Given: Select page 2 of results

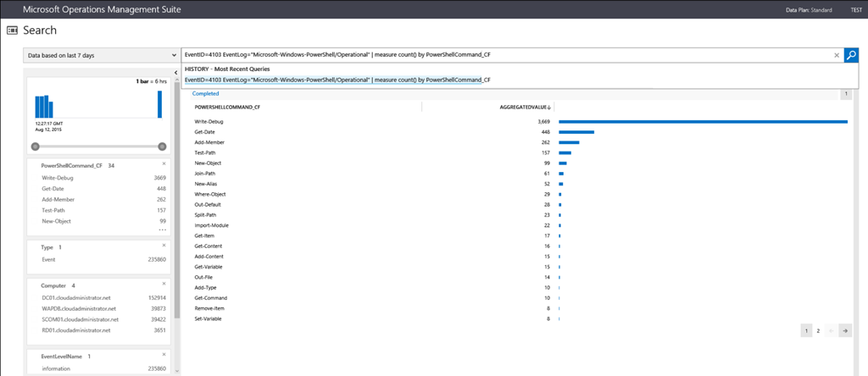Looking at the screenshot, I should (818, 331).
